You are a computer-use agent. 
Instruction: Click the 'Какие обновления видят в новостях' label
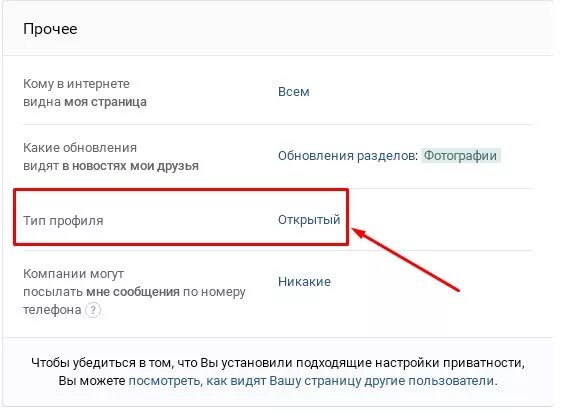point(111,157)
